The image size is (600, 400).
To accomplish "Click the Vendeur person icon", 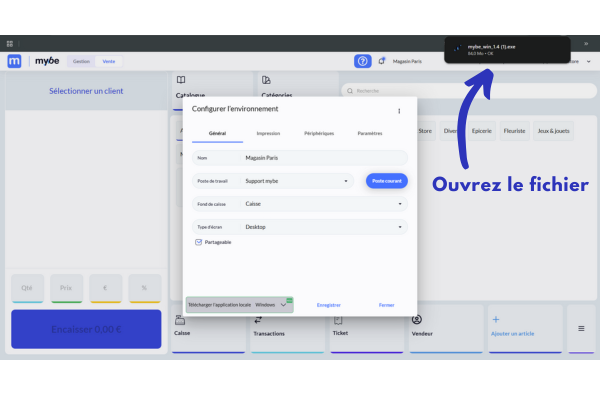I will tap(417, 320).
